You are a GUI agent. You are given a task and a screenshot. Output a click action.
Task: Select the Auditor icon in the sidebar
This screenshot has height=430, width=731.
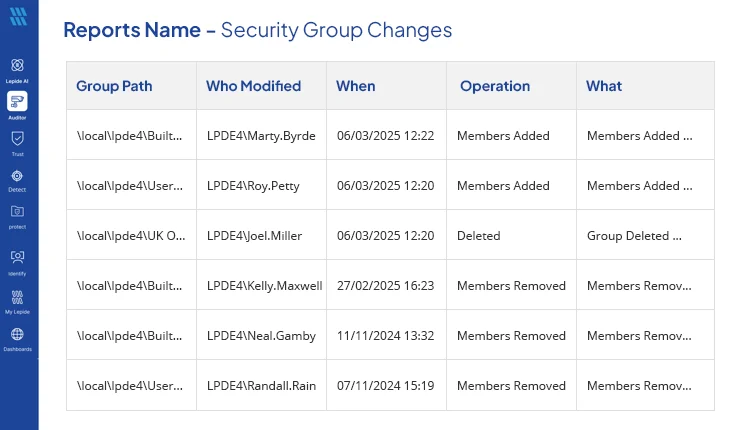[x=17, y=101]
